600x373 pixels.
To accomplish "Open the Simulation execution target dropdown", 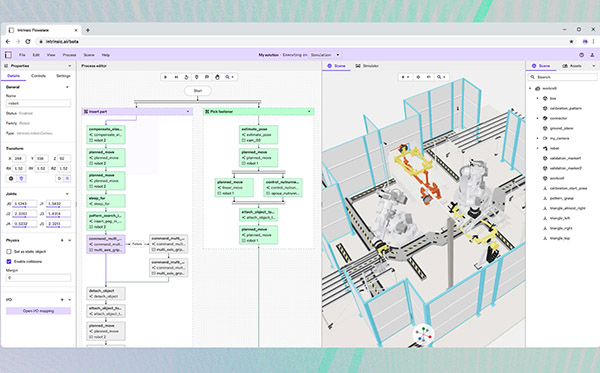I will tap(325, 55).
